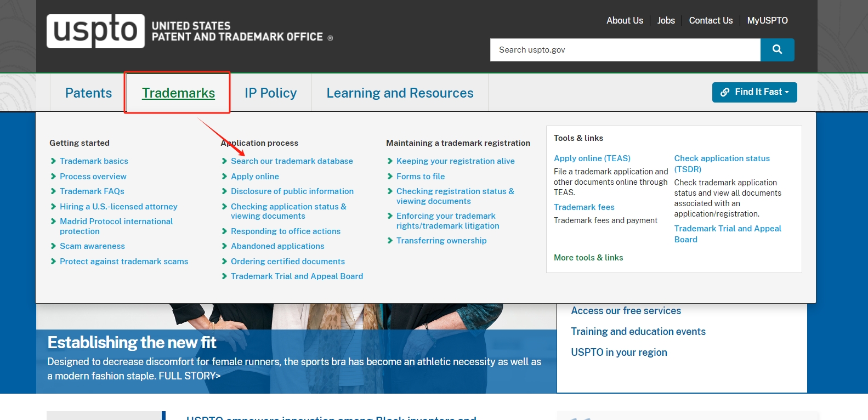
Task: Open Training and education events
Action: click(x=638, y=332)
